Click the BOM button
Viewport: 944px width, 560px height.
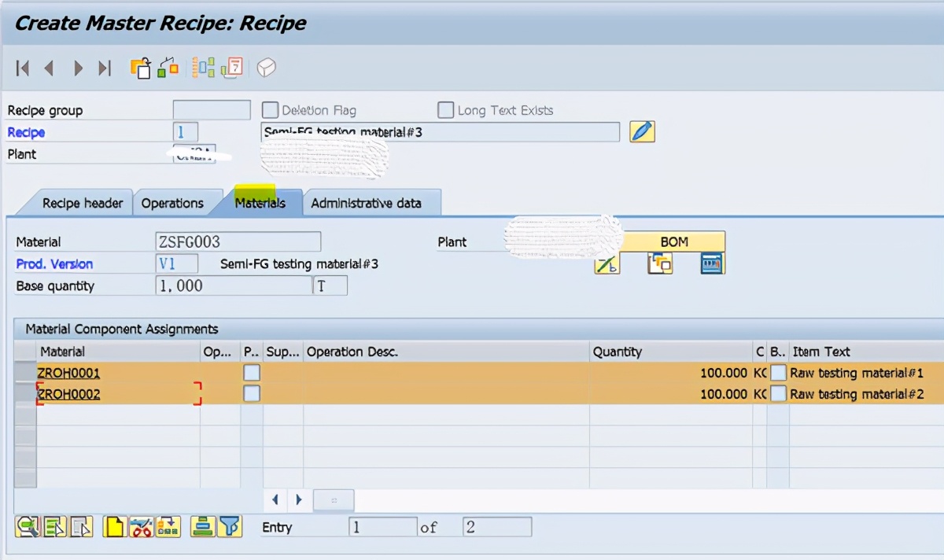coord(673,241)
